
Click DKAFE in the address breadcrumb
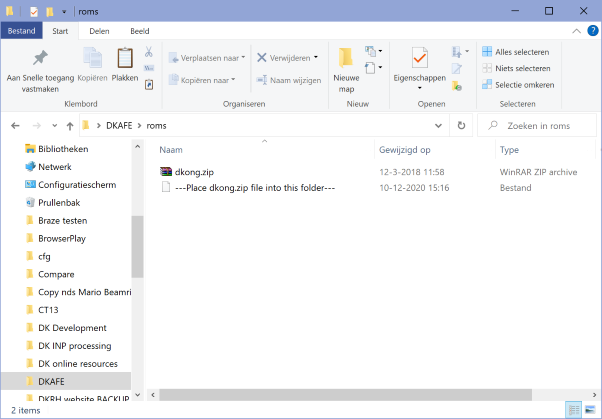(119, 126)
